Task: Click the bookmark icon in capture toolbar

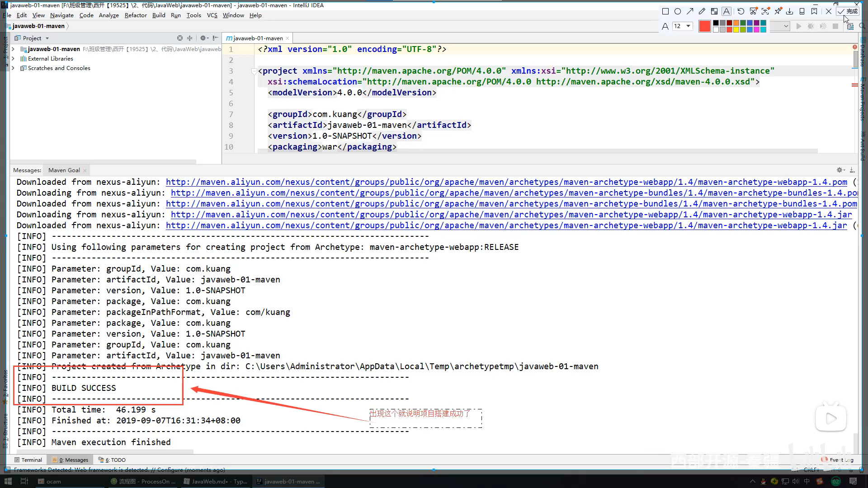Action: [814, 11]
